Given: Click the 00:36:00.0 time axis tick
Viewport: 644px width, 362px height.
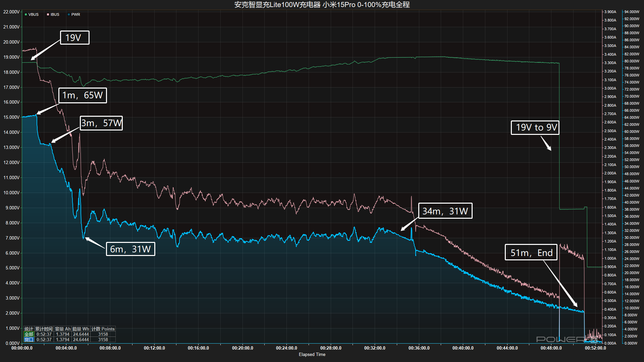Looking at the screenshot, I should click(419, 348).
